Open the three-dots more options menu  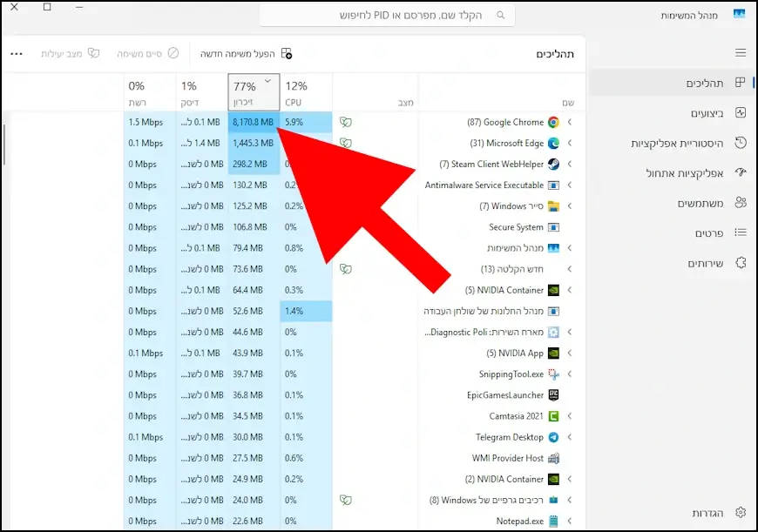point(17,54)
